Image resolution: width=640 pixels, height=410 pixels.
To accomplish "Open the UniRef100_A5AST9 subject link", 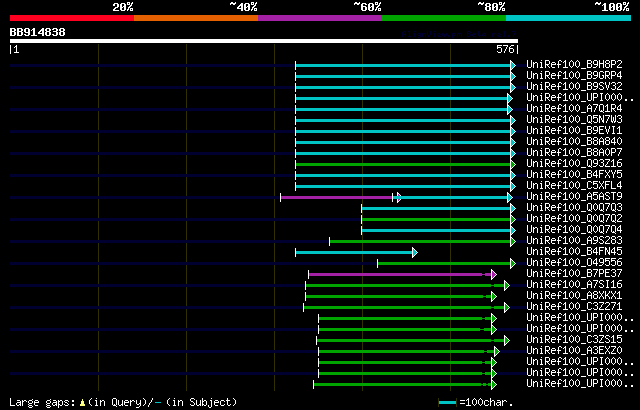I will [574, 197].
